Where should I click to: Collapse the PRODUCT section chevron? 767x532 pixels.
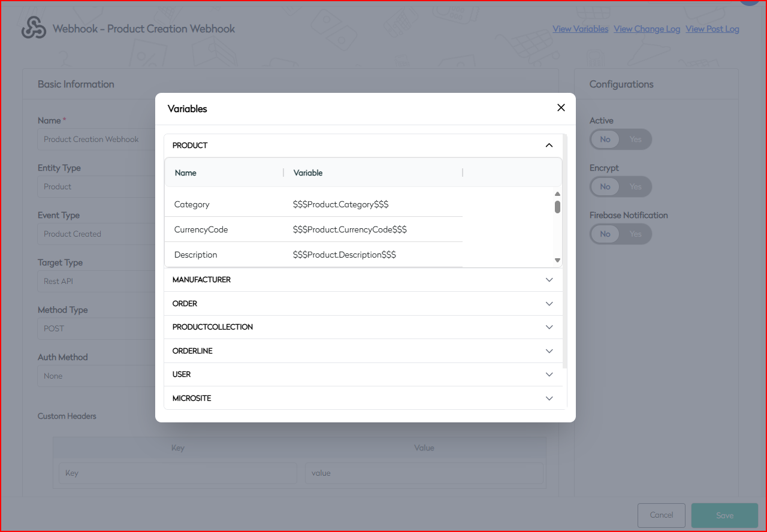pos(549,146)
